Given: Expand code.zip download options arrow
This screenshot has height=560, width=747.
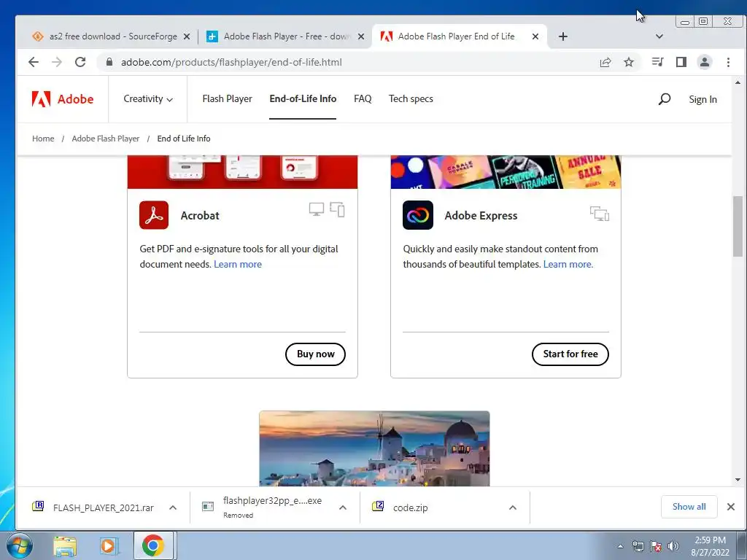Looking at the screenshot, I should (513, 507).
